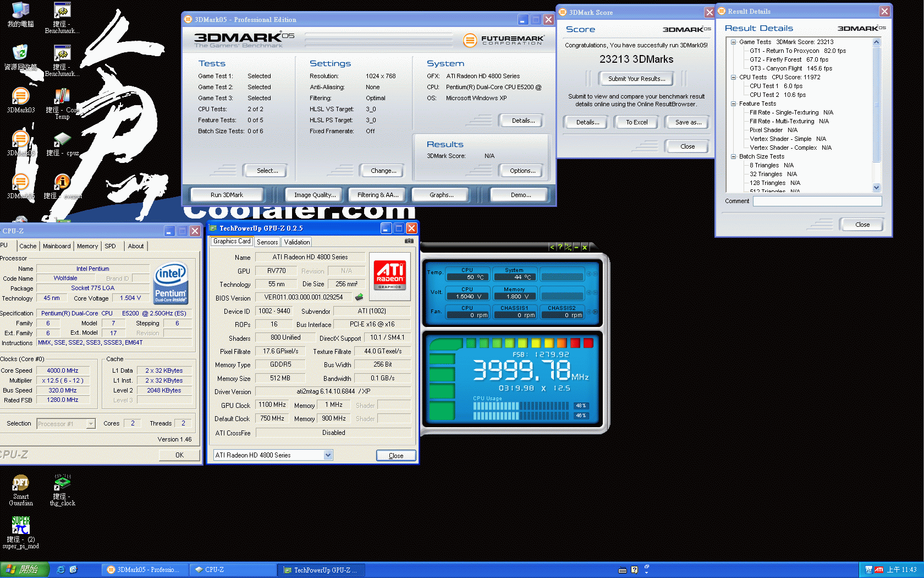The width and height of the screenshot is (924, 578).
Task: Click the Close button in GPU-Z
Action: click(x=396, y=456)
